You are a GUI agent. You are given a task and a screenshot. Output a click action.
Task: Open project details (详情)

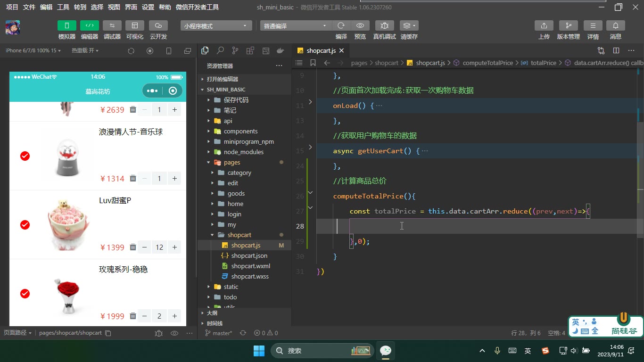593,25
